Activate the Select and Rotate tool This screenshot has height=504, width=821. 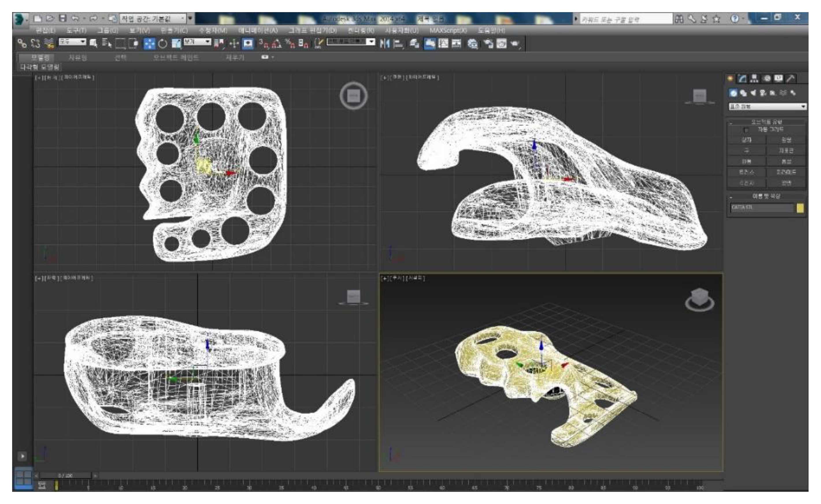[162, 44]
